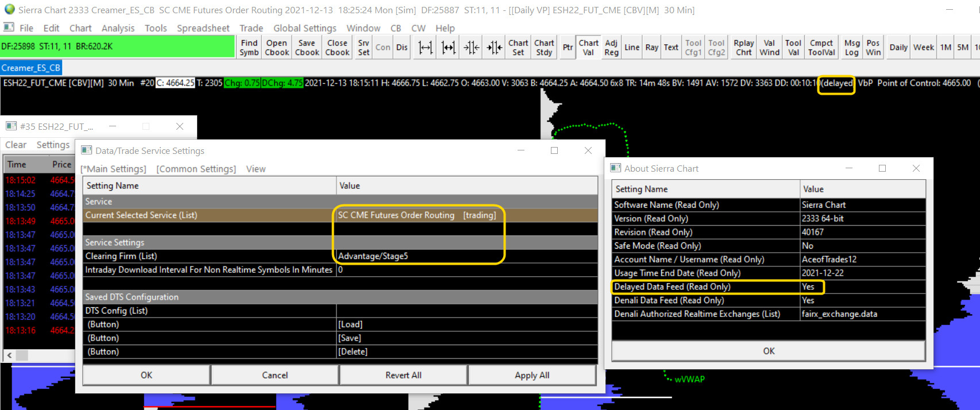Screen dimensions: 980x410
Task: Open View menu in Data/Trade Service Settings
Action: [x=256, y=169]
